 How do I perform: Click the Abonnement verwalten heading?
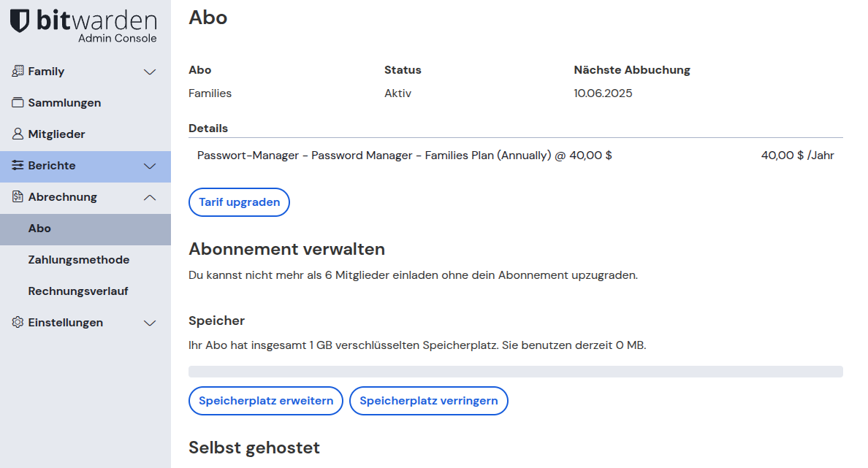pos(286,250)
